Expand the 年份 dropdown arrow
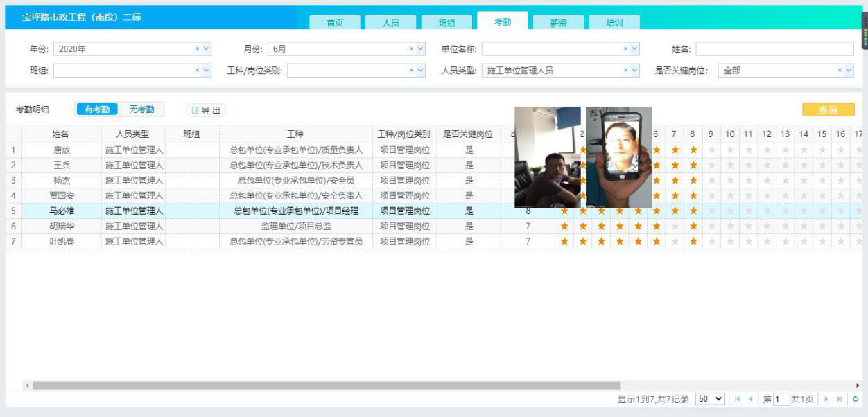 tap(206, 49)
